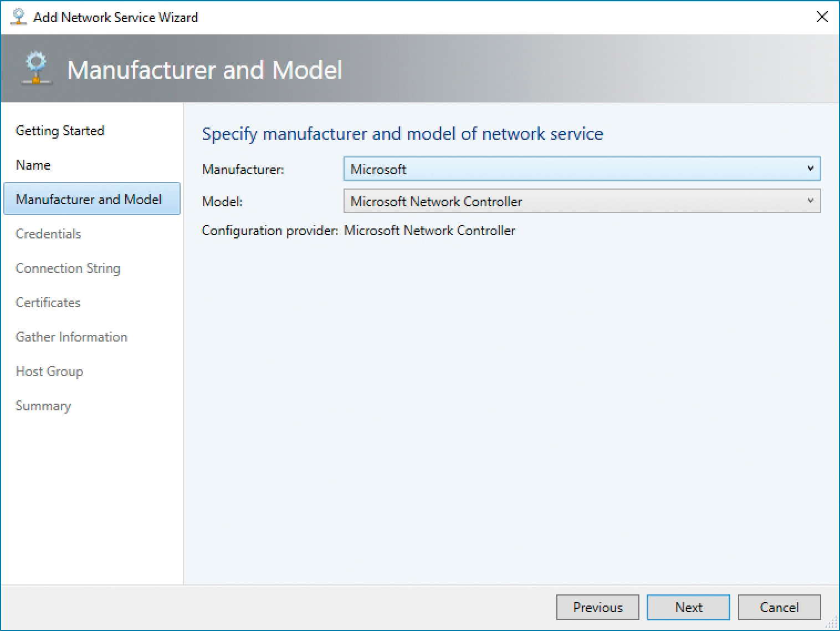The height and width of the screenshot is (631, 840).
Task: Jump to the Summary step
Action: [x=43, y=406]
